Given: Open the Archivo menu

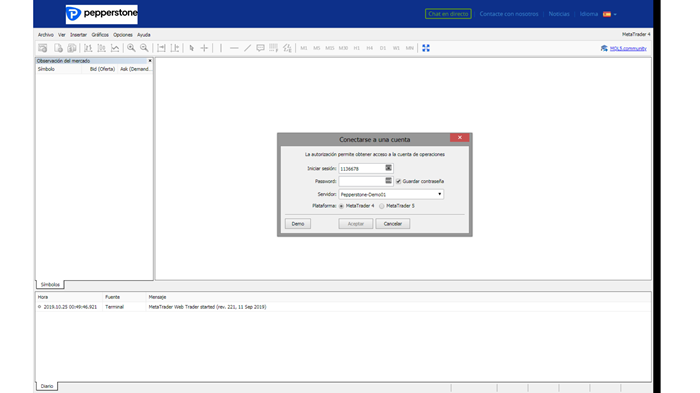Looking at the screenshot, I should tap(46, 35).
